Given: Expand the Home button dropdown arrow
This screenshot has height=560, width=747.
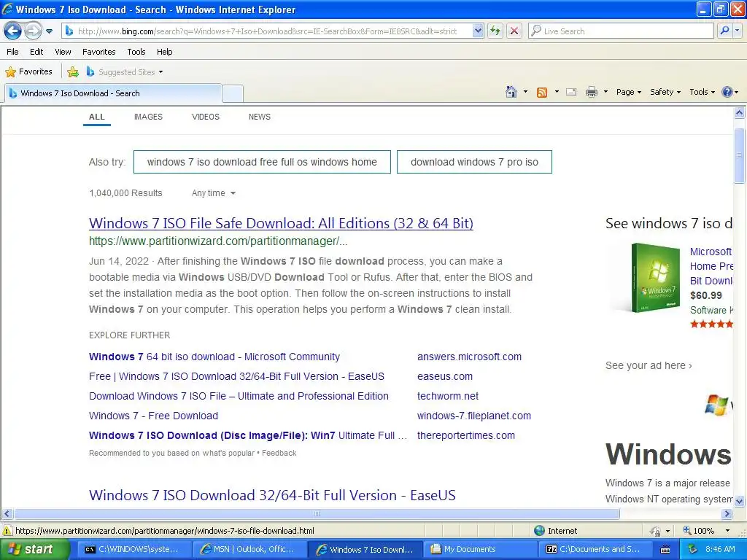Looking at the screenshot, I should click(525, 92).
